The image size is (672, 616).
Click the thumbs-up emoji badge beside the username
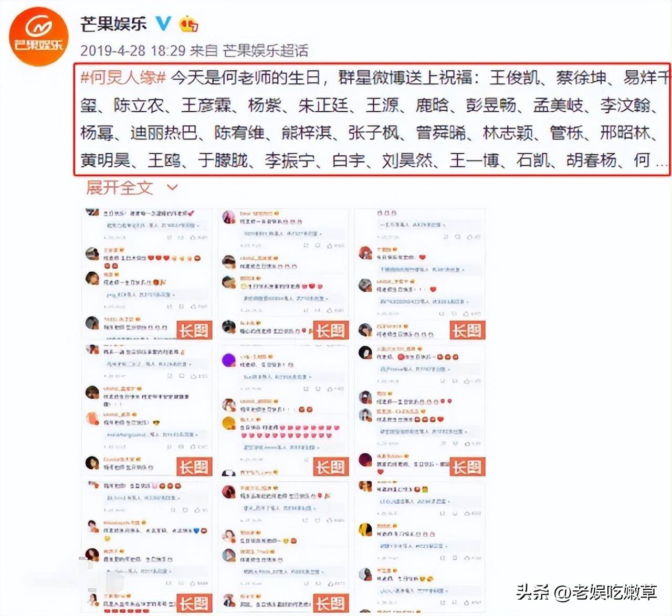(188, 24)
